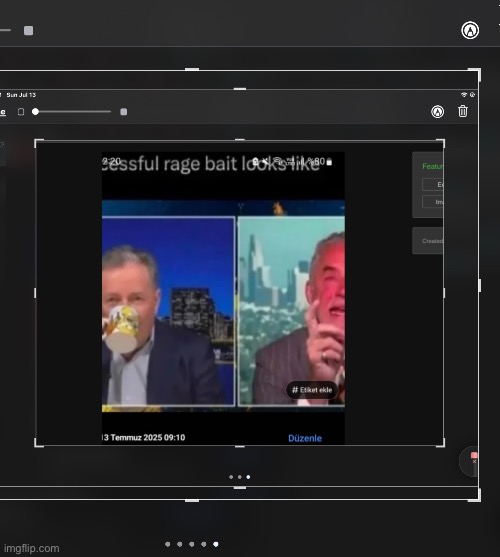500x557 pixels.
Task: Select middle dot of three-dot page indicator
Action: 240,477
